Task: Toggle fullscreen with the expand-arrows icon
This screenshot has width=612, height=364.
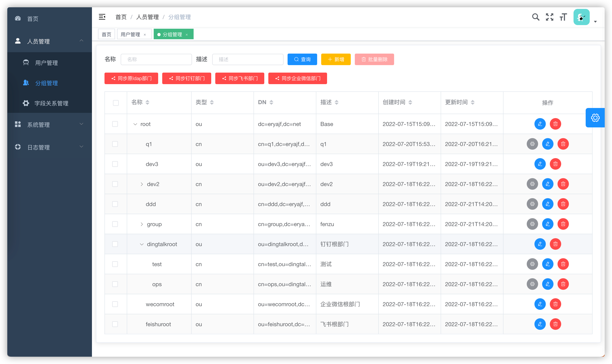Action: pos(549,17)
